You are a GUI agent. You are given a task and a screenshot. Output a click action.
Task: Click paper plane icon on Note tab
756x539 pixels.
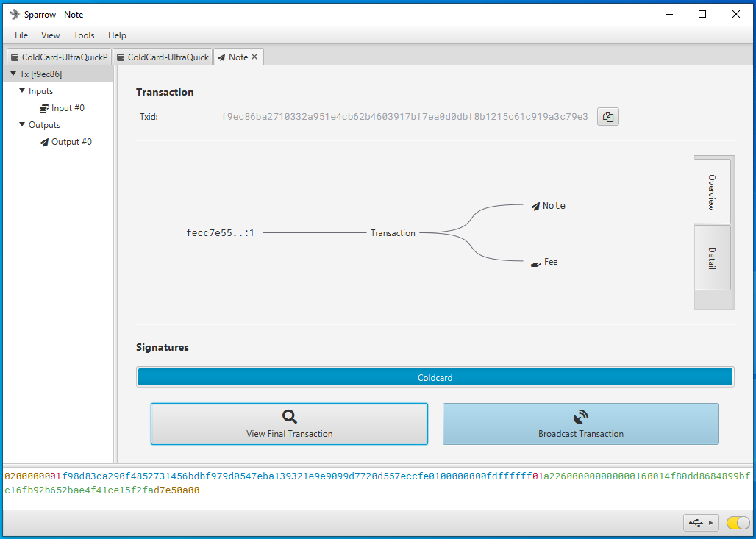(221, 57)
